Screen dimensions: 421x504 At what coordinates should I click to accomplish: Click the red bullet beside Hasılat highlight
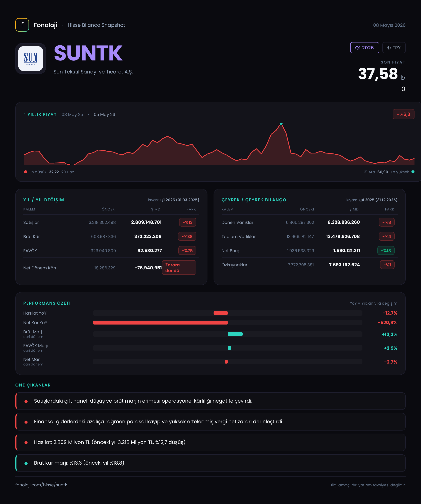click(x=26, y=443)
